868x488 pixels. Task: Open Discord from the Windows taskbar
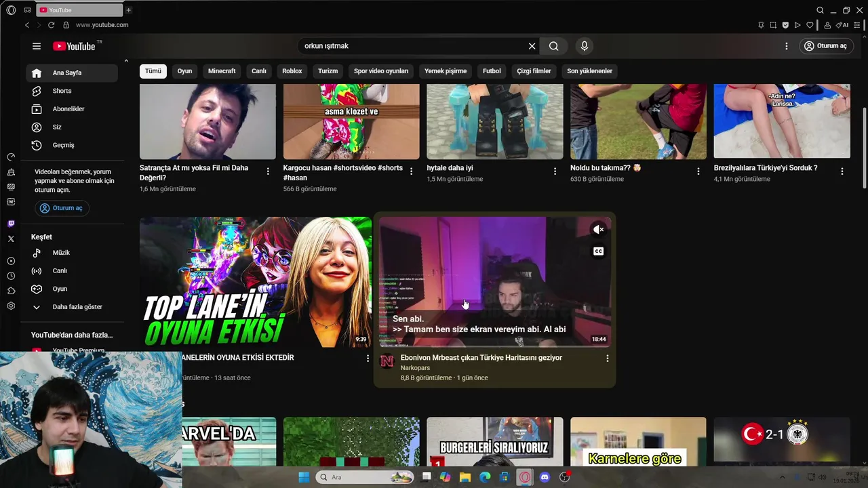545,477
